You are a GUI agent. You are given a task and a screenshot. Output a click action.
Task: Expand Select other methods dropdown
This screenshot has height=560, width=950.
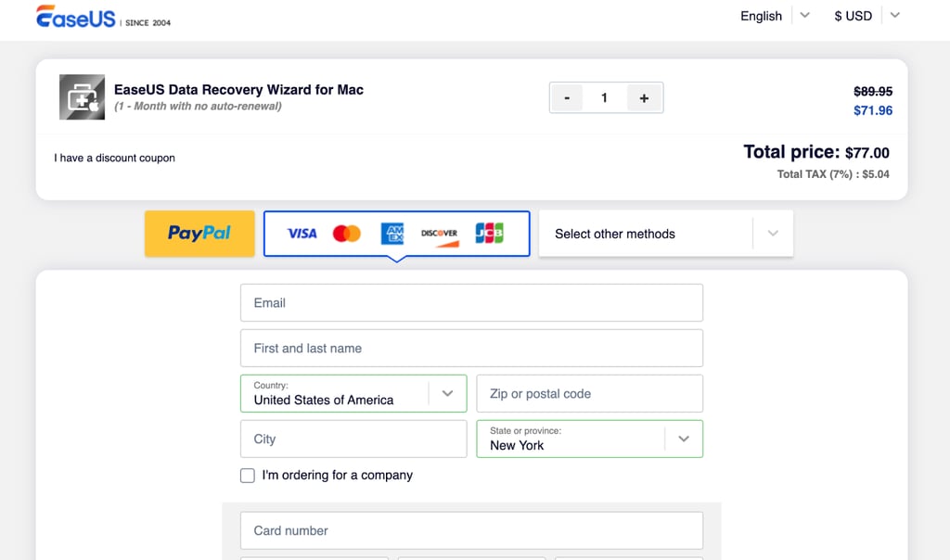[666, 234]
